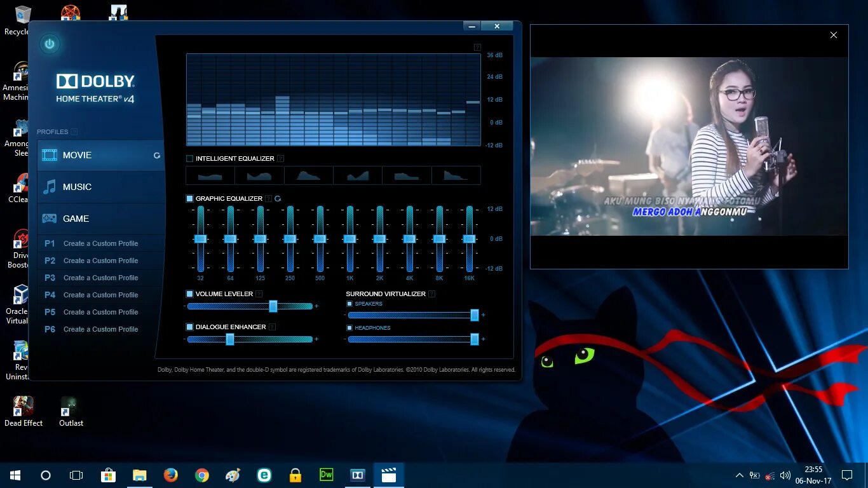Close the video player window
The image size is (868, 488).
[x=834, y=36]
